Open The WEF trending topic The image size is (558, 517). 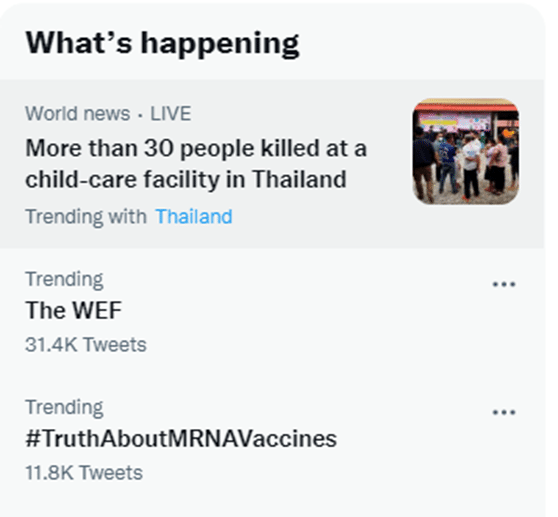tap(74, 310)
